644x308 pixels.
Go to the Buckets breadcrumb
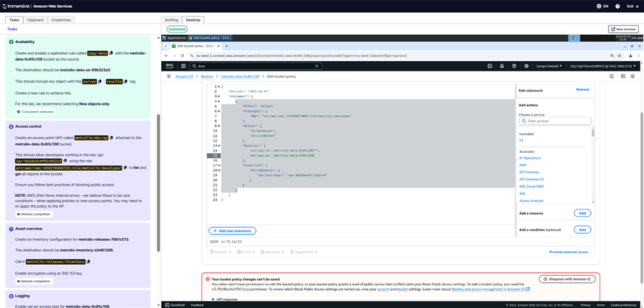207,77
